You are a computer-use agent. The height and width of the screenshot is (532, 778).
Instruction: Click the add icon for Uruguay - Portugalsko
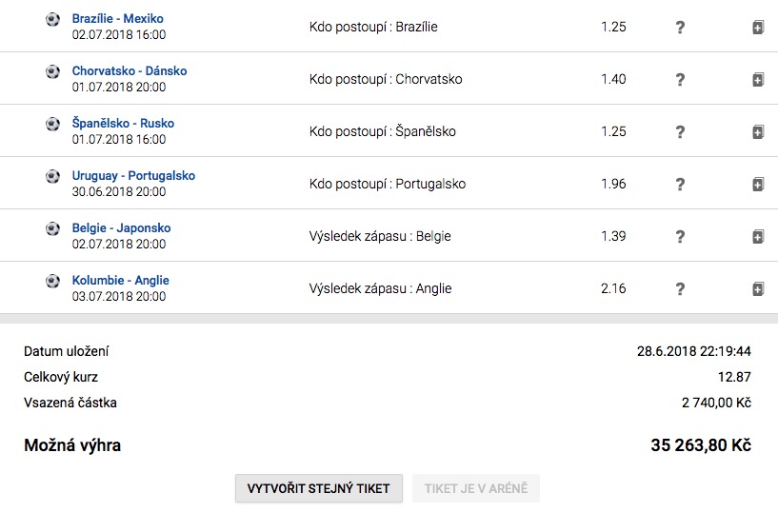(x=758, y=185)
